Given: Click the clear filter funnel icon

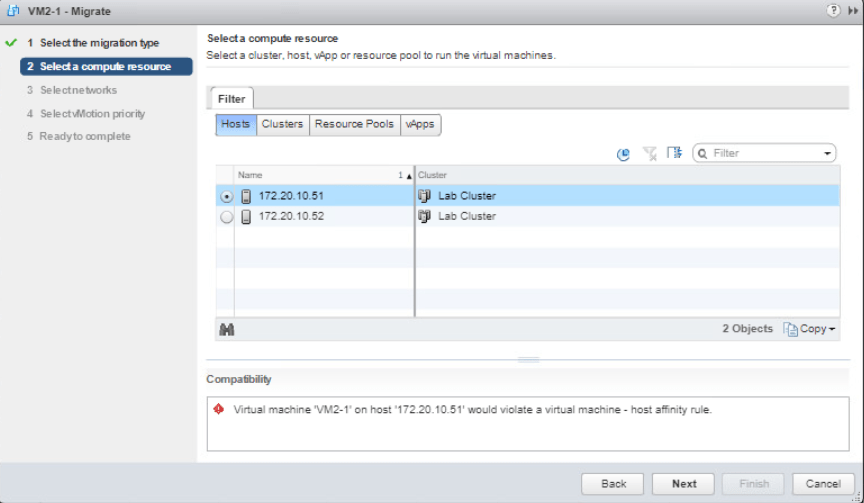Looking at the screenshot, I should pos(649,153).
